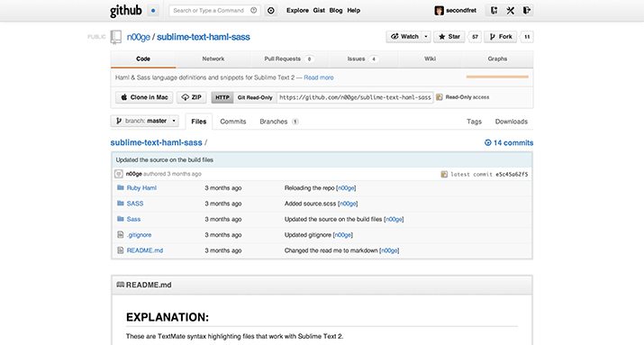Open the Graphs tab

click(x=497, y=59)
